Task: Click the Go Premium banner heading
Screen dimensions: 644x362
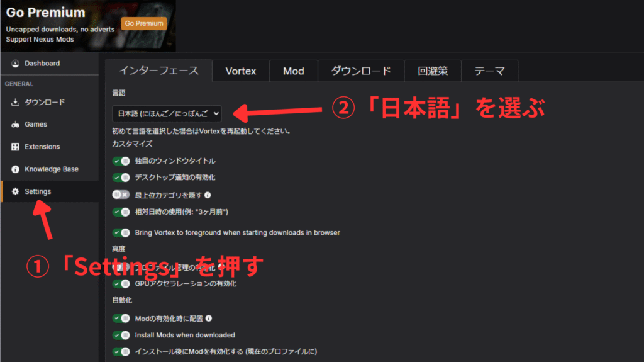Action: [45, 13]
